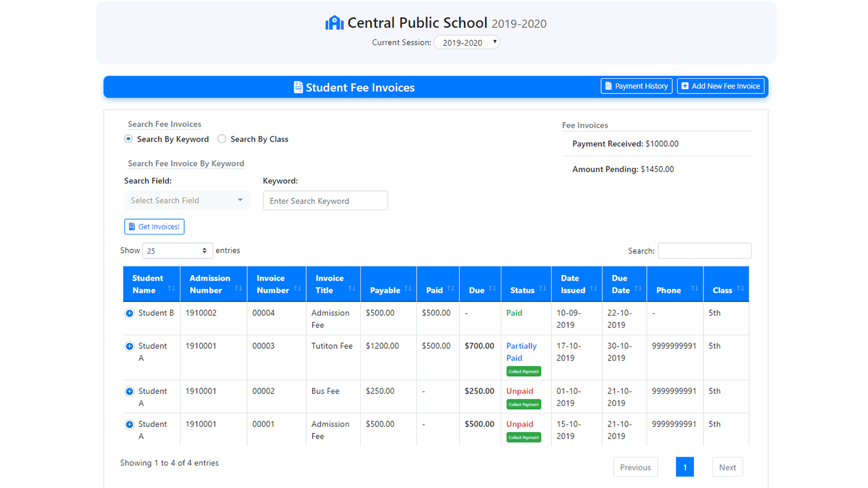Collect payment for the Tuition Fee invoice
The height and width of the screenshot is (488, 868).
tap(524, 372)
